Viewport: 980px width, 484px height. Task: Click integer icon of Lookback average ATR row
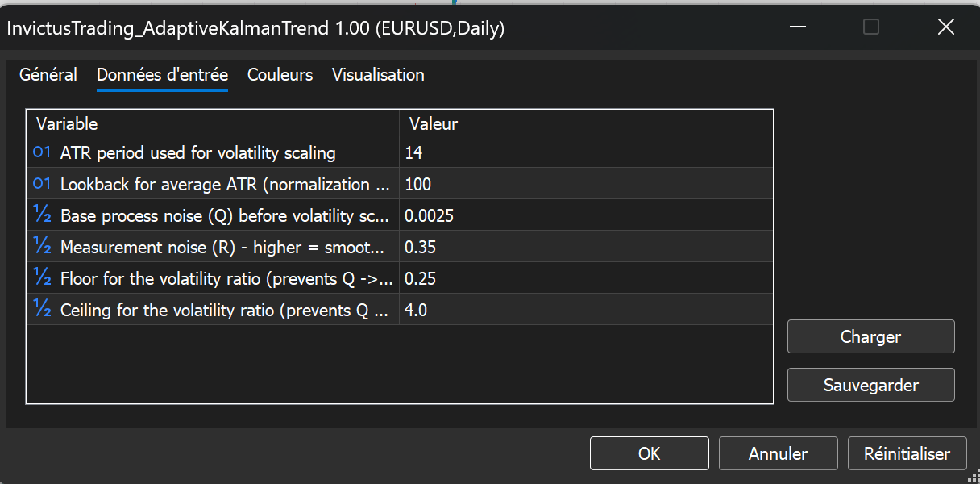click(x=42, y=184)
